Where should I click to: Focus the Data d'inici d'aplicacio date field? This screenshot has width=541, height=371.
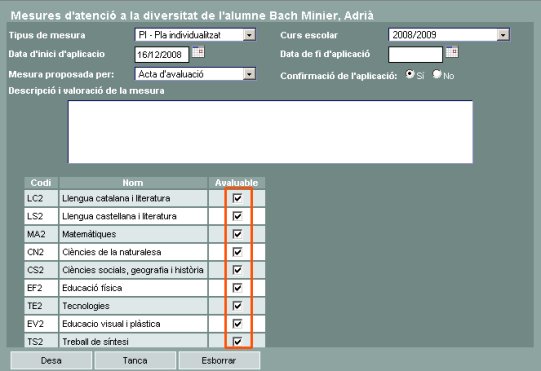(162, 55)
